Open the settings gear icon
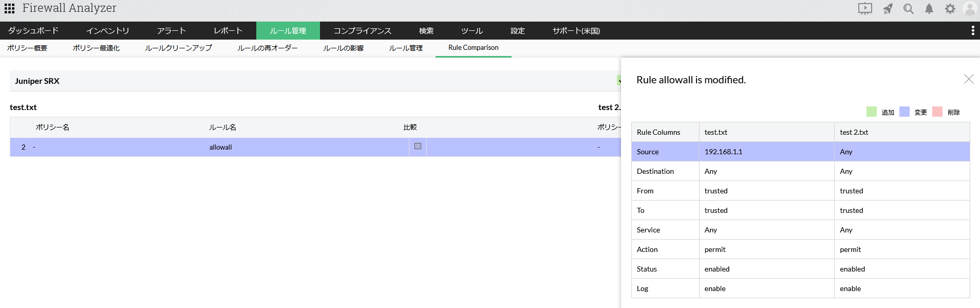The width and height of the screenshot is (980, 308). [x=950, y=9]
